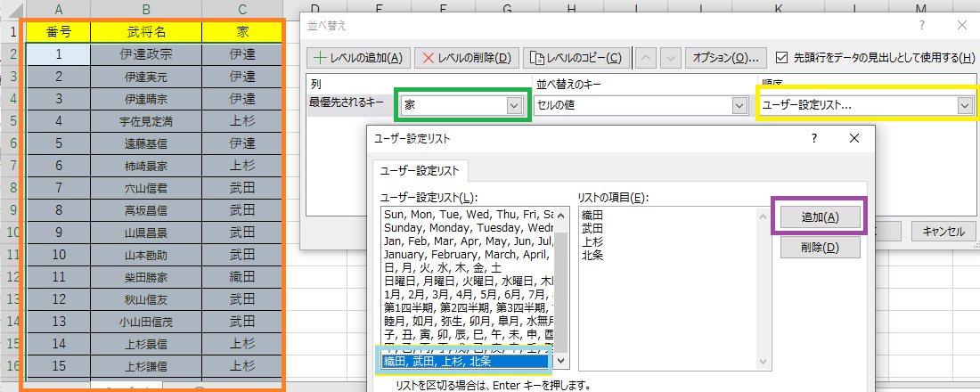The width and height of the screenshot is (980, 392).
Task: Click the cell 伊達政宗
Action: click(145, 54)
